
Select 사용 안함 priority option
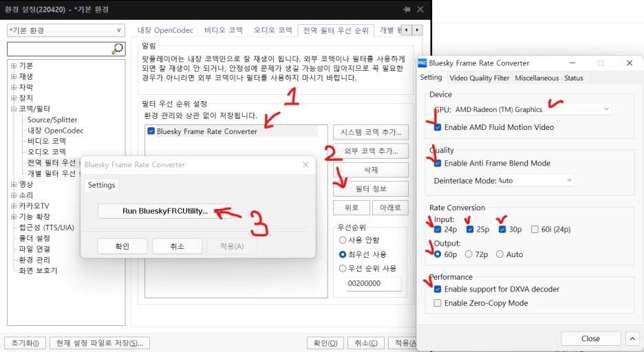tap(343, 240)
